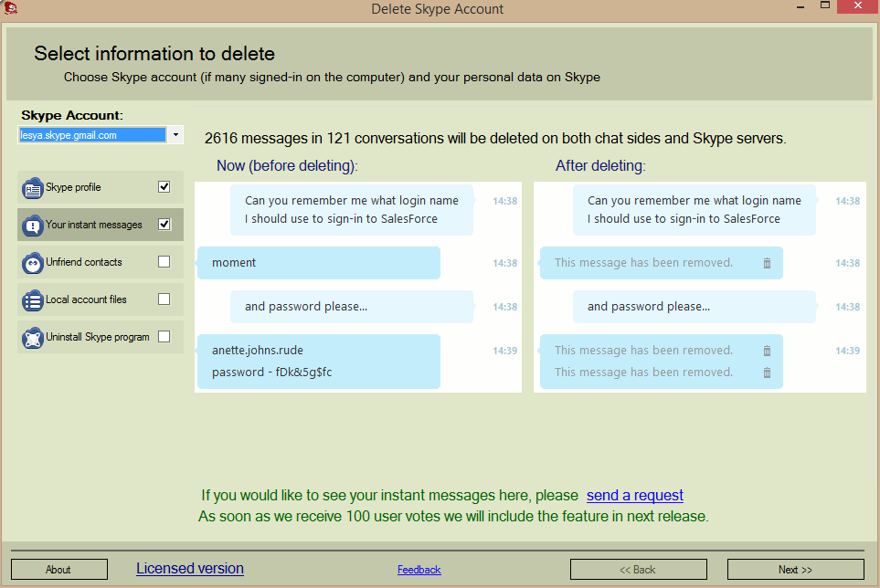Enable the Unfriend contacts checkbox
Viewport: 880px width, 588px height.
pyautogui.click(x=164, y=262)
